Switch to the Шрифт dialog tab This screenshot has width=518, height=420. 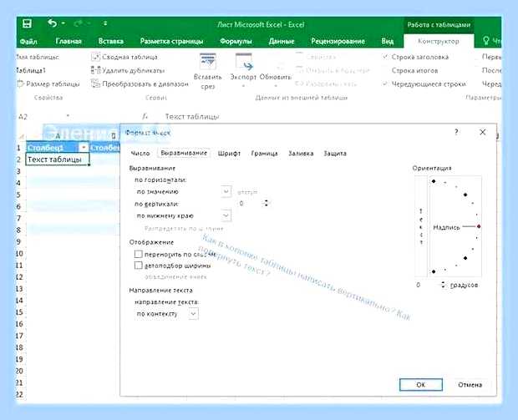[x=229, y=154]
